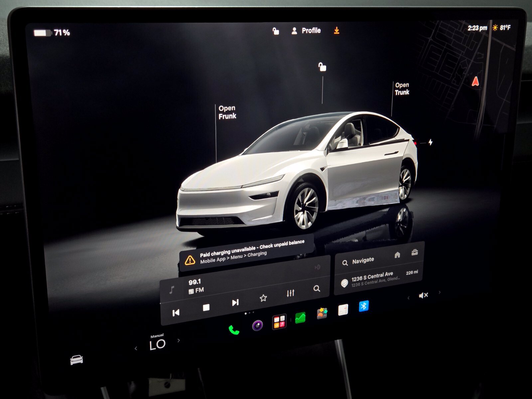The image size is (532, 399).
Task: Navigate to Home with house icon
Action: point(397,255)
